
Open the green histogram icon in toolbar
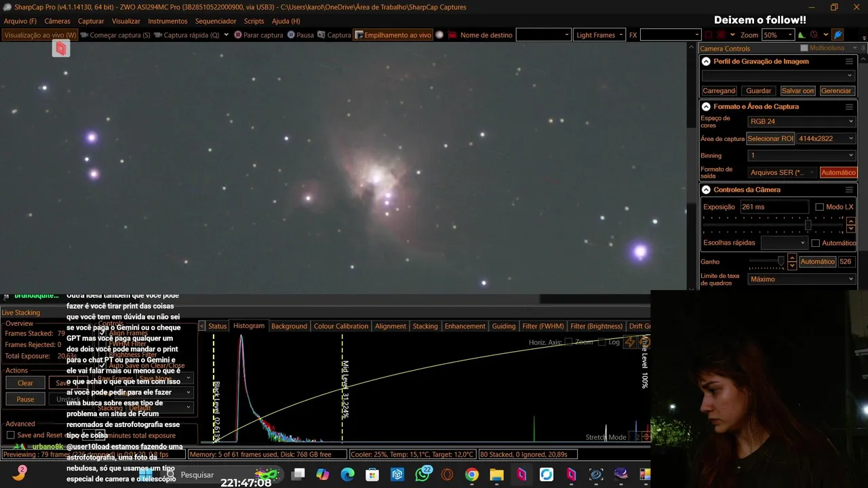(x=802, y=35)
